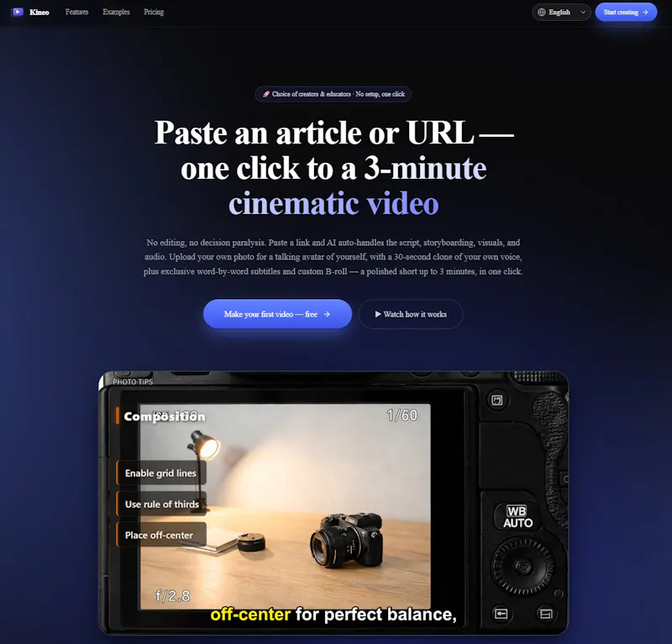
Task: Open the Pricing menu item
Action: pos(154,12)
